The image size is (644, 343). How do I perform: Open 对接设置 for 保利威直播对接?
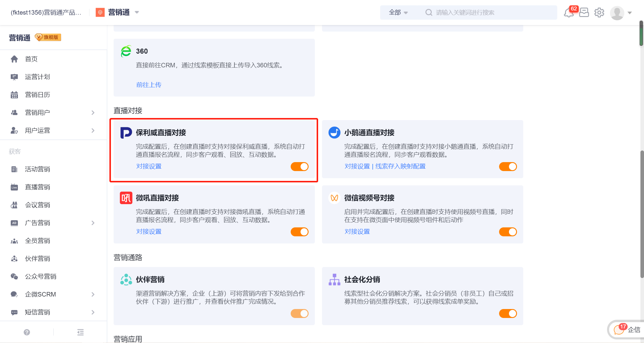coord(149,166)
